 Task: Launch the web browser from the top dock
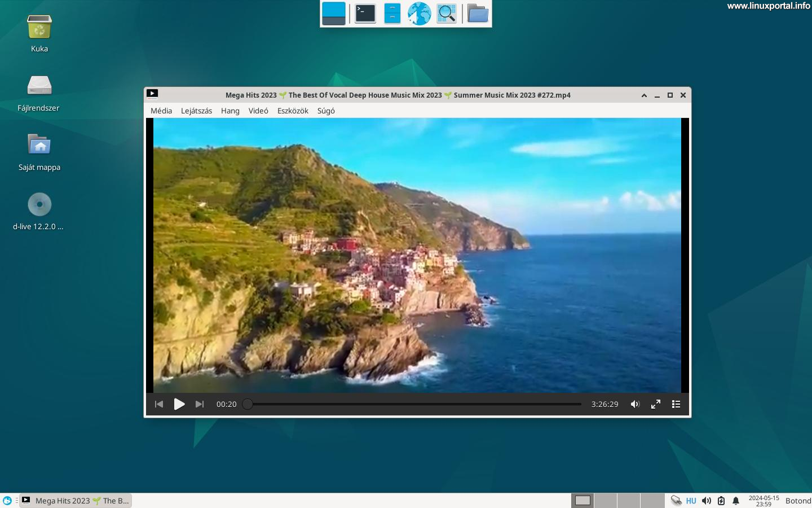(x=419, y=13)
